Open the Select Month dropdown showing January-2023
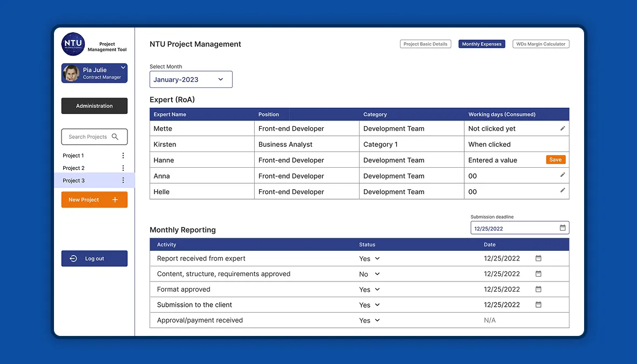 [x=191, y=79]
